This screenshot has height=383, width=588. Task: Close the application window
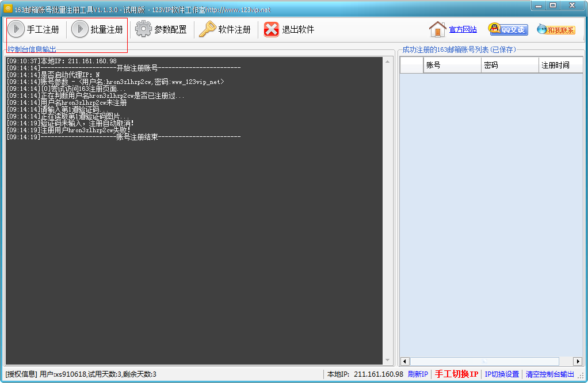point(572,5)
